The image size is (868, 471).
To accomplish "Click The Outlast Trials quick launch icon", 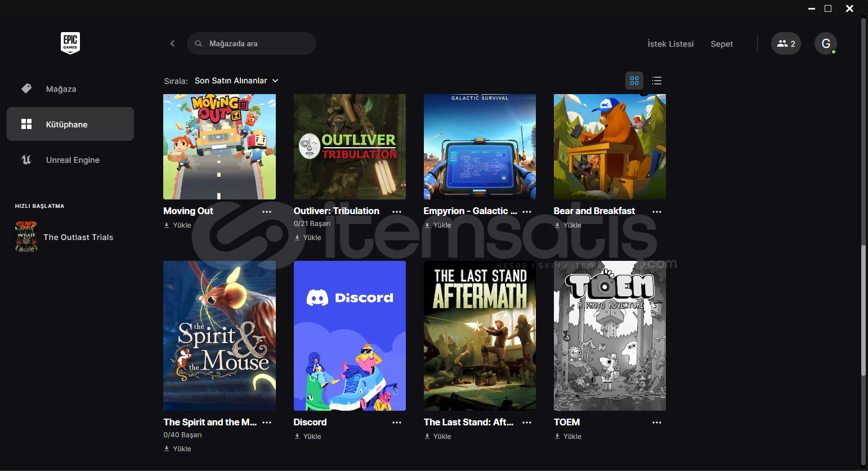I will pos(26,237).
